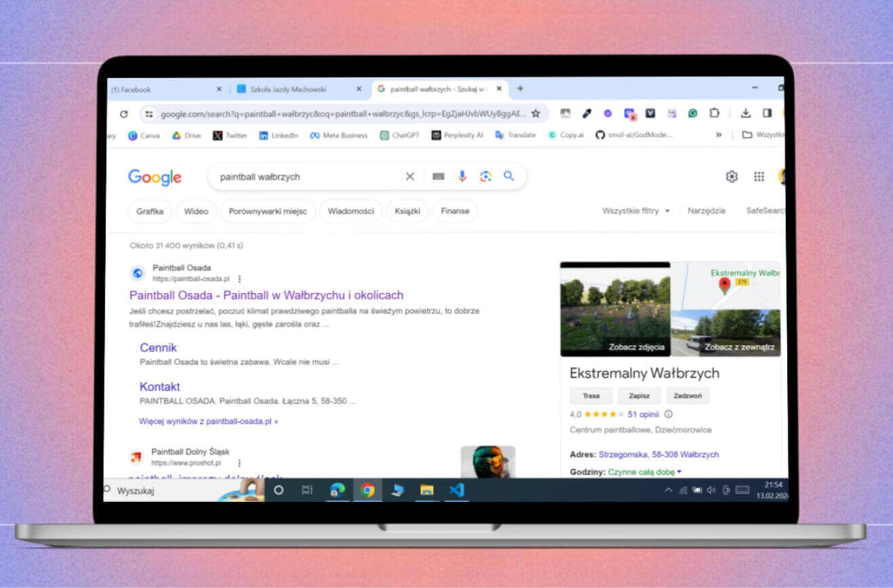
Task: Open the 51 opinii reviews link
Action: click(643, 414)
